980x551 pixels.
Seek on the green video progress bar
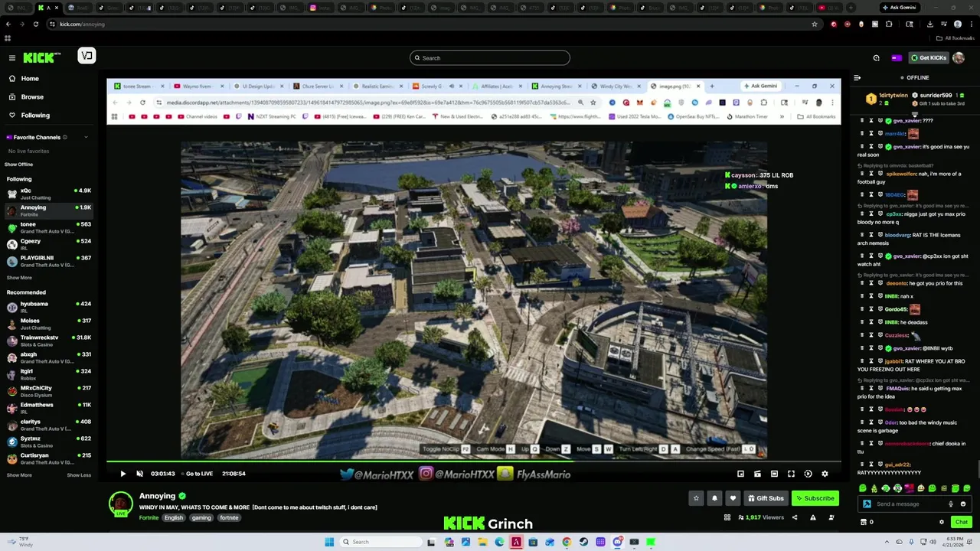click(x=473, y=461)
